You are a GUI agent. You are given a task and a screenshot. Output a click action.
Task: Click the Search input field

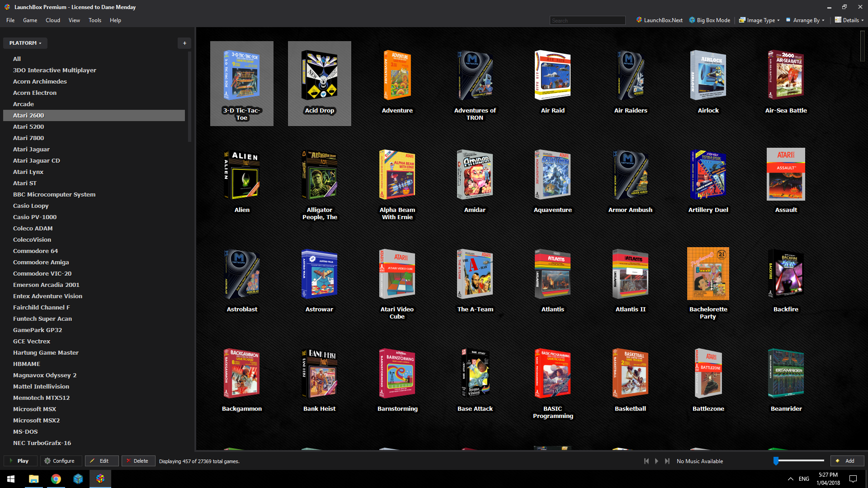(587, 20)
